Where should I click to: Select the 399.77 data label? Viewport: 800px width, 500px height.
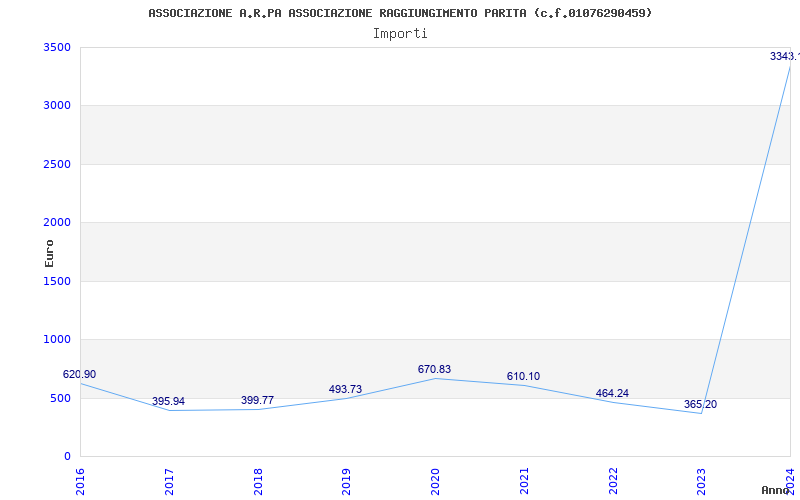tap(257, 401)
